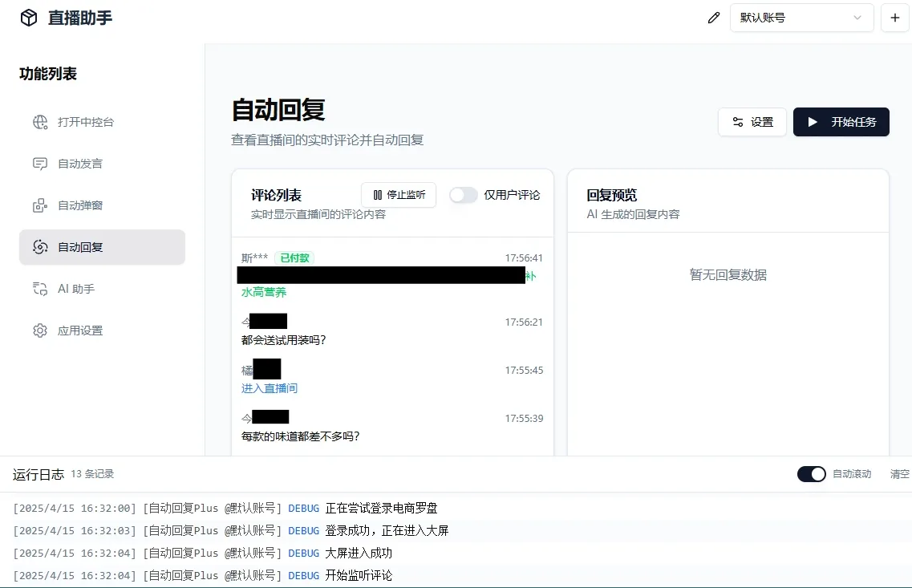
Task: Click the gear icon for 应用设置
Action: (40, 330)
